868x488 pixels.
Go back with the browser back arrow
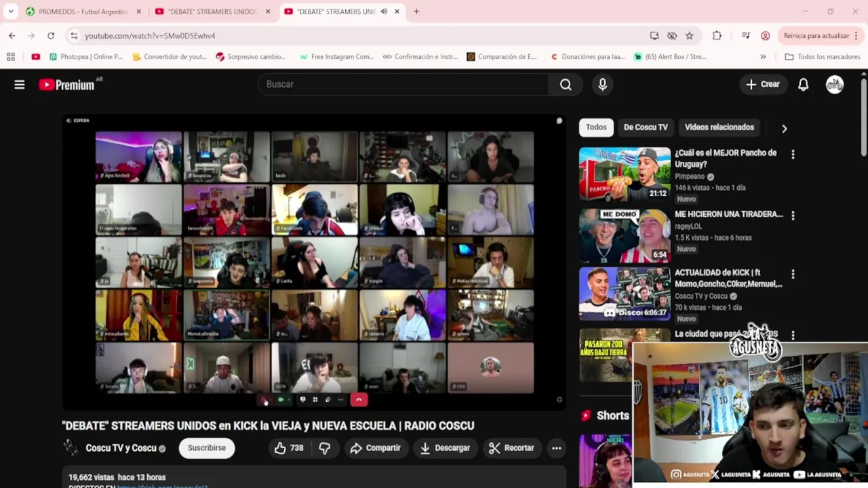(x=12, y=35)
